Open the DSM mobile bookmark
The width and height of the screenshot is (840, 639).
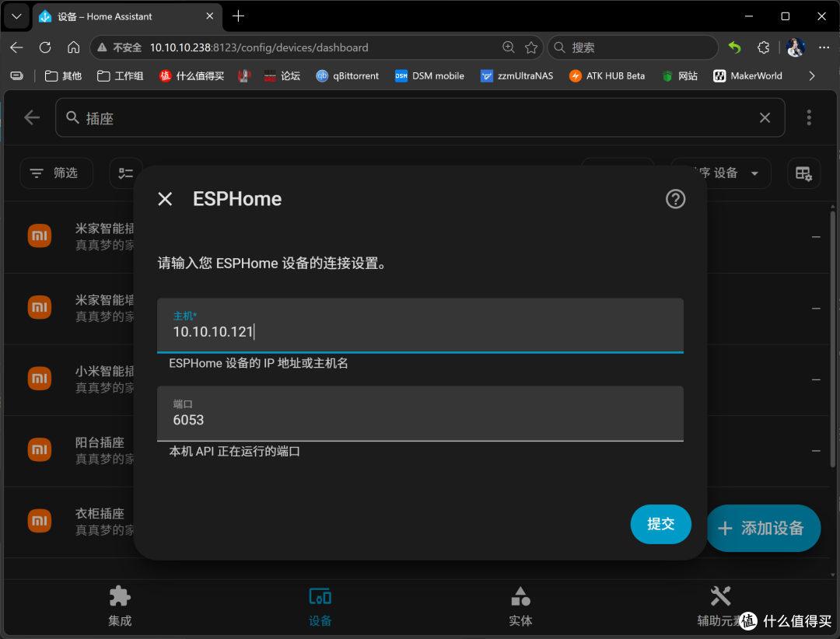(429, 76)
